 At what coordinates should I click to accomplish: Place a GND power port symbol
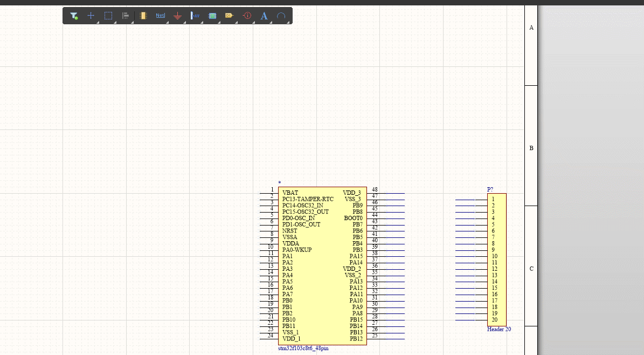coord(177,16)
